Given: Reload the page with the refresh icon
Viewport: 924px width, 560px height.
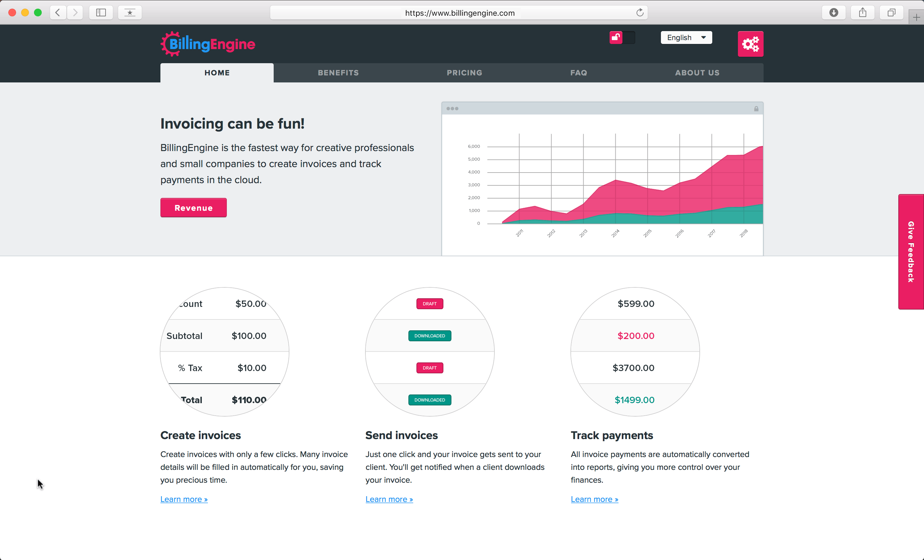Looking at the screenshot, I should click(640, 13).
